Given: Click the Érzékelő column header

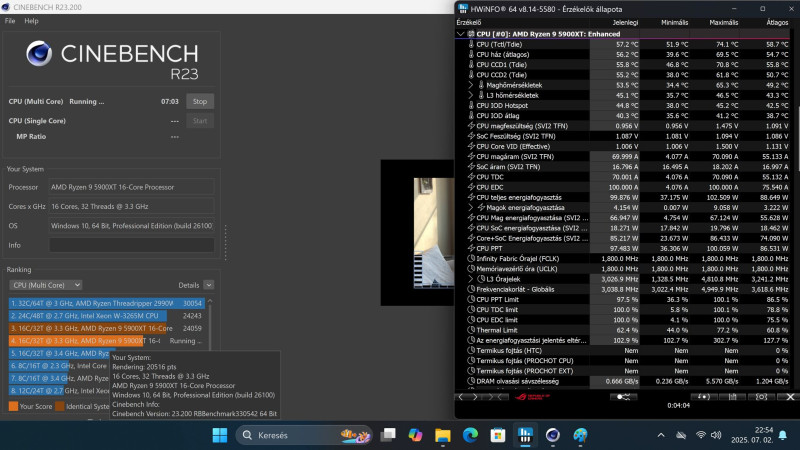Looking at the screenshot, I should [469, 22].
